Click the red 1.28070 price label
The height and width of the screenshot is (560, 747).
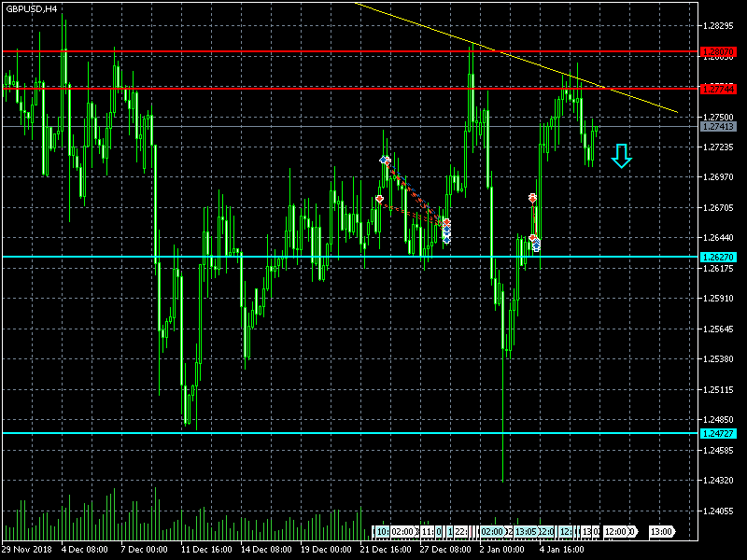click(716, 51)
